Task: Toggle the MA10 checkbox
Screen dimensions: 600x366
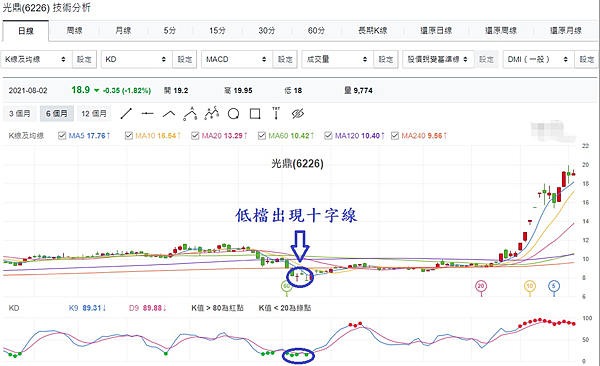Action: (129, 136)
